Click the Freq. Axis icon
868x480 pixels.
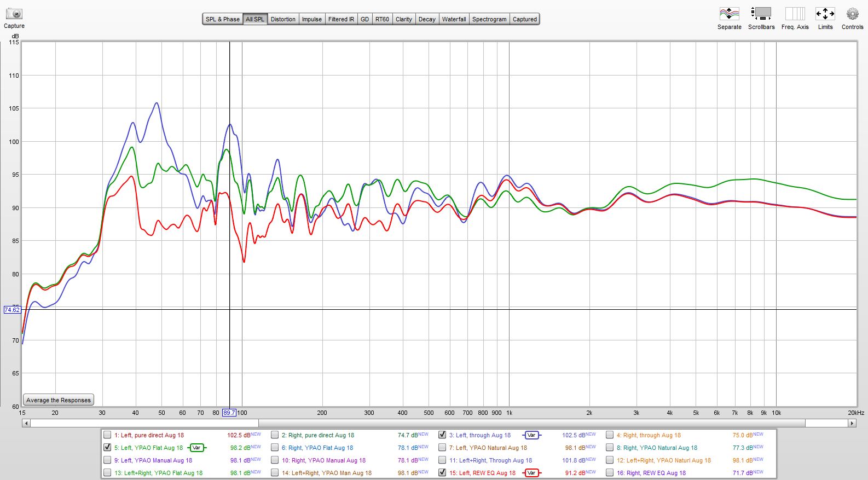pyautogui.click(x=795, y=14)
